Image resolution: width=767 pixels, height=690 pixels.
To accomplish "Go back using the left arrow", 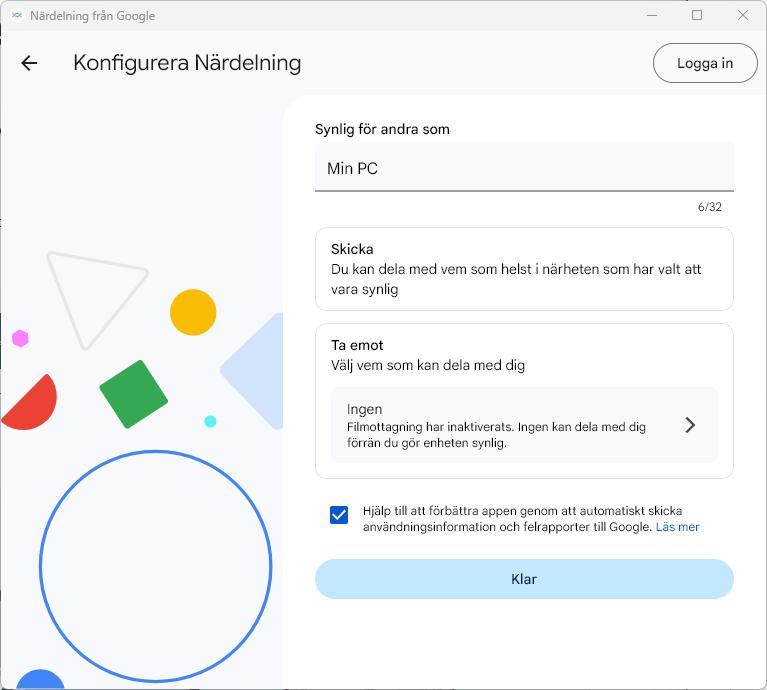I will click(x=29, y=63).
